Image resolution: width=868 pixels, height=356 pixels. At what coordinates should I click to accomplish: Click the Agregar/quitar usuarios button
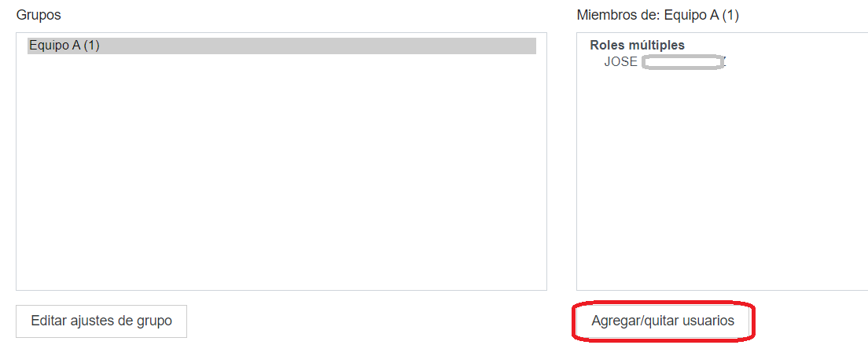(x=663, y=321)
